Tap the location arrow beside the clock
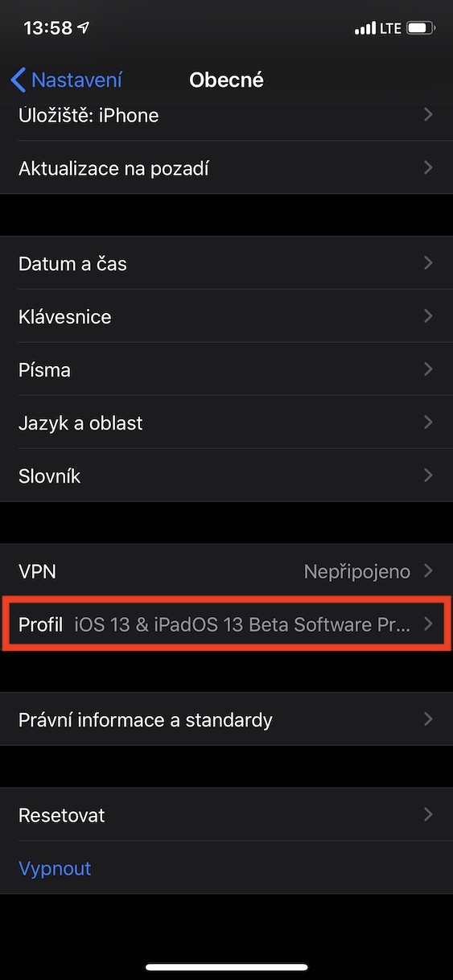 pos(84,28)
